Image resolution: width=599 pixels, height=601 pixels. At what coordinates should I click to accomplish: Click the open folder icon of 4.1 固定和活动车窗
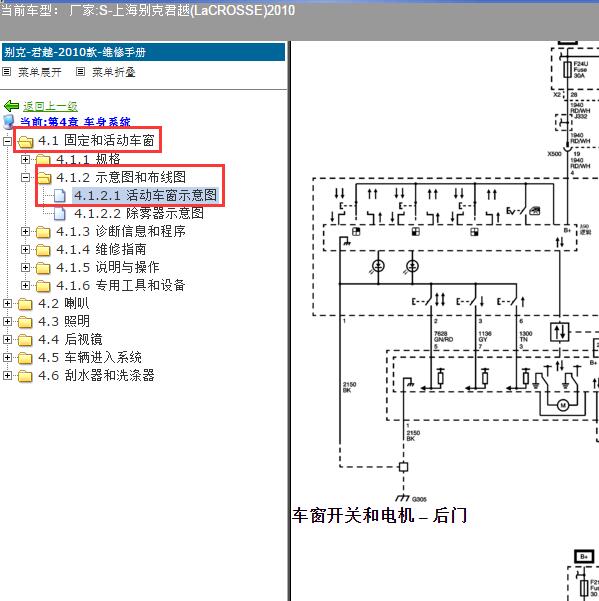[x=26, y=142]
